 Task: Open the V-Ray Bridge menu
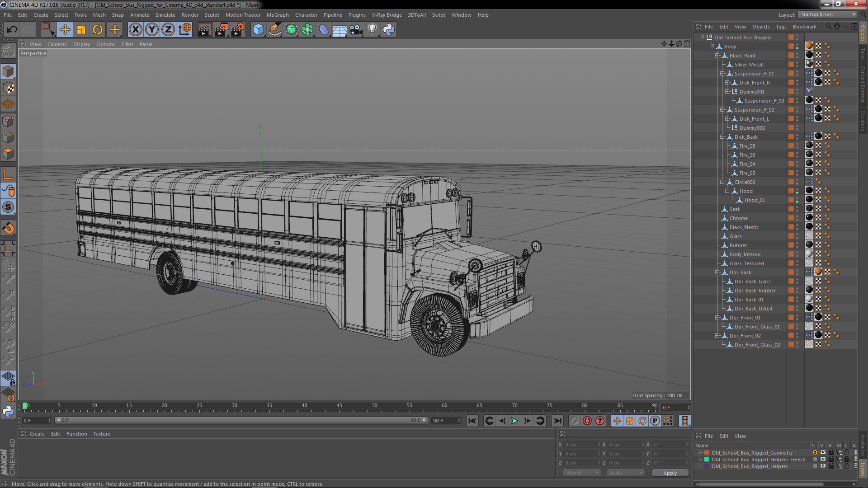387,15
